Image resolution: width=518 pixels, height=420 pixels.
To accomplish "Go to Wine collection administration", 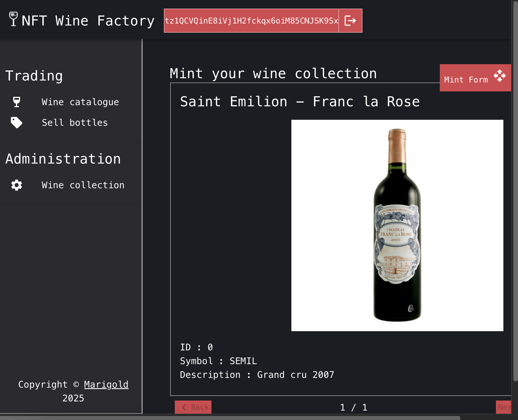I will (x=83, y=185).
